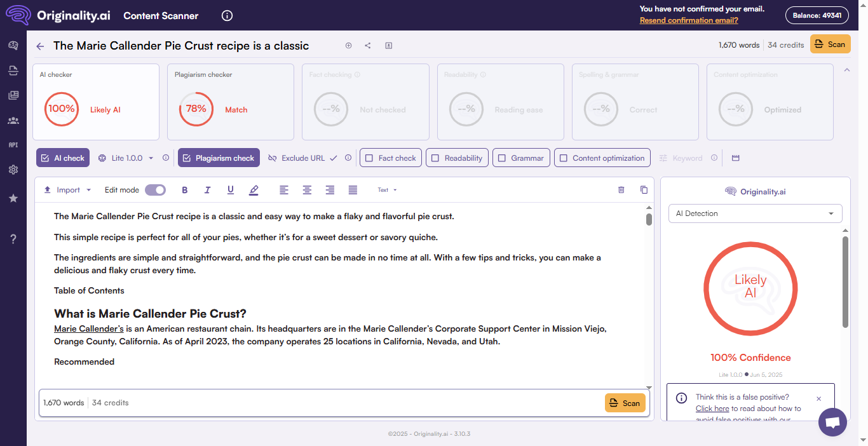The height and width of the screenshot is (446, 868).
Task: Open the AI brain dashboard sidebar icon
Action: (x=13, y=45)
